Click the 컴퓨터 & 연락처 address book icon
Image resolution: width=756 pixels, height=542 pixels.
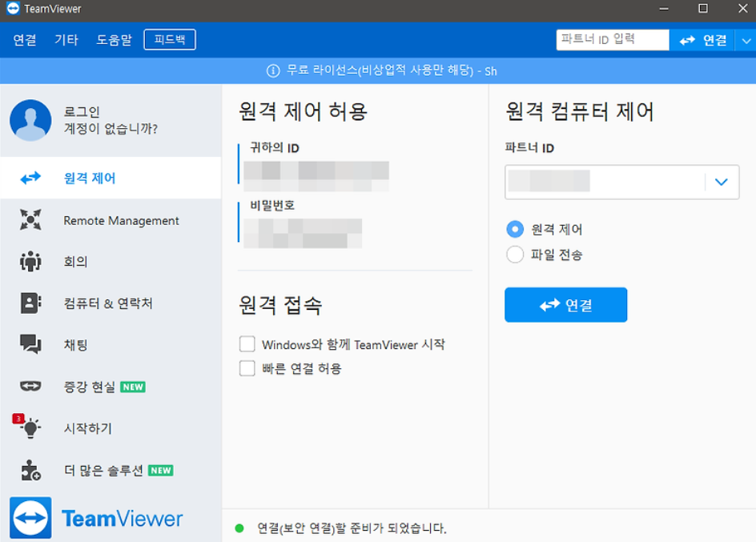point(30,303)
